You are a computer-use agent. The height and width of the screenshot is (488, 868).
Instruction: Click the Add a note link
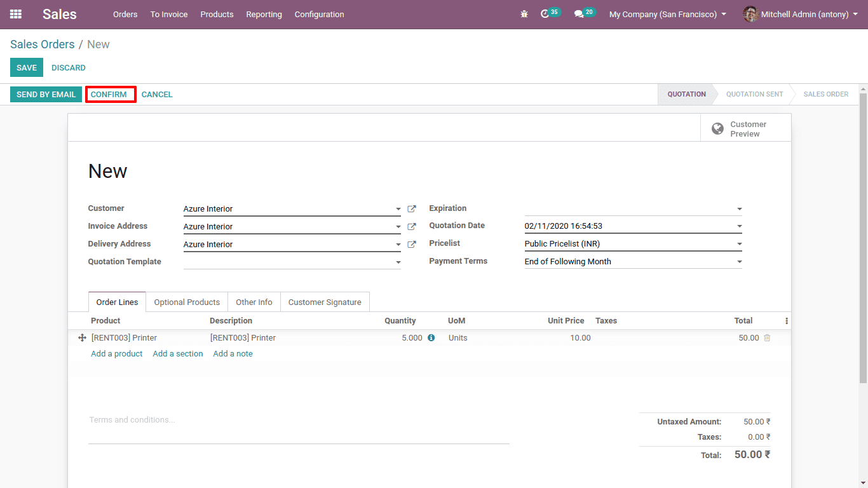click(x=233, y=354)
